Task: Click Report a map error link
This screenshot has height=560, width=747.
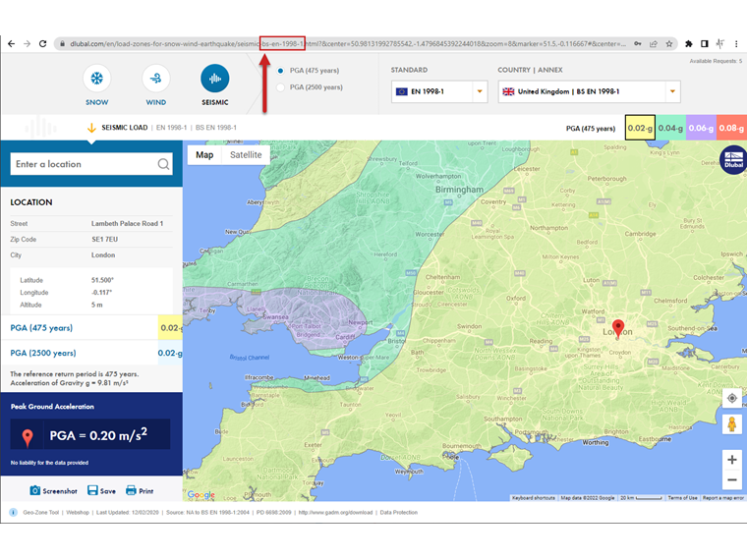Action: pyautogui.click(x=722, y=498)
